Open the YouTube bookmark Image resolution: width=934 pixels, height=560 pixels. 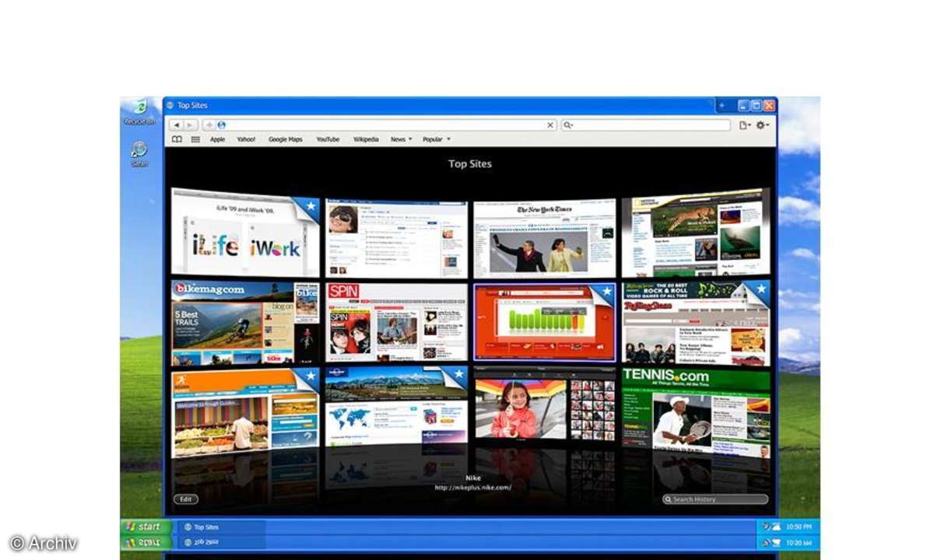tap(328, 139)
